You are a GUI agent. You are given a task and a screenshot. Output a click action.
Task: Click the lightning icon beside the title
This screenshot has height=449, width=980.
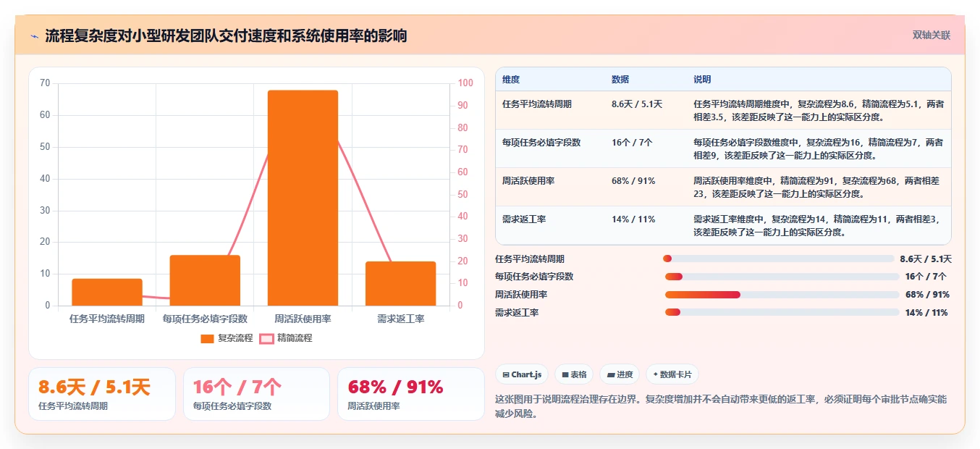coord(34,35)
